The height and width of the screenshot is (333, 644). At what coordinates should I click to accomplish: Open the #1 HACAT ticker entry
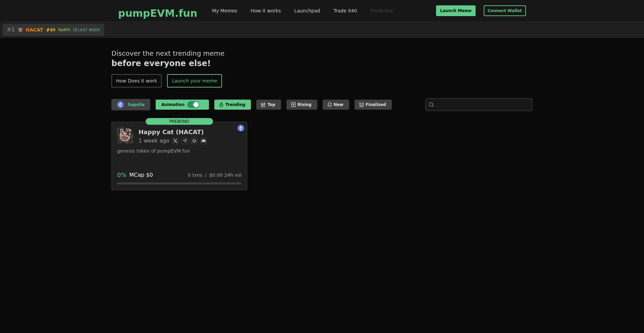pyautogui.click(x=53, y=30)
